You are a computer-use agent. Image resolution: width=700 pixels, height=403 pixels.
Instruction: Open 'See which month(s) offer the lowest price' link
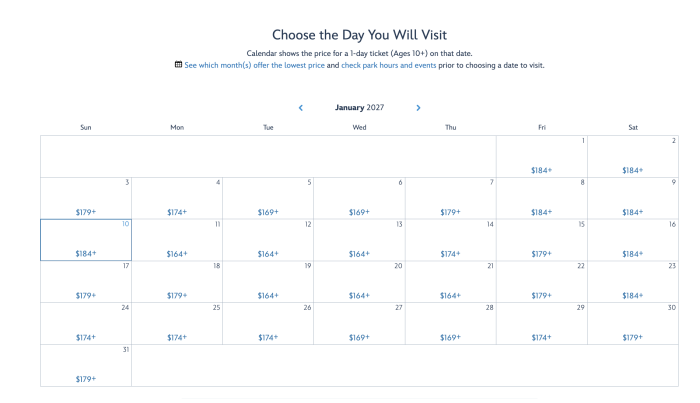coord(259,65)
